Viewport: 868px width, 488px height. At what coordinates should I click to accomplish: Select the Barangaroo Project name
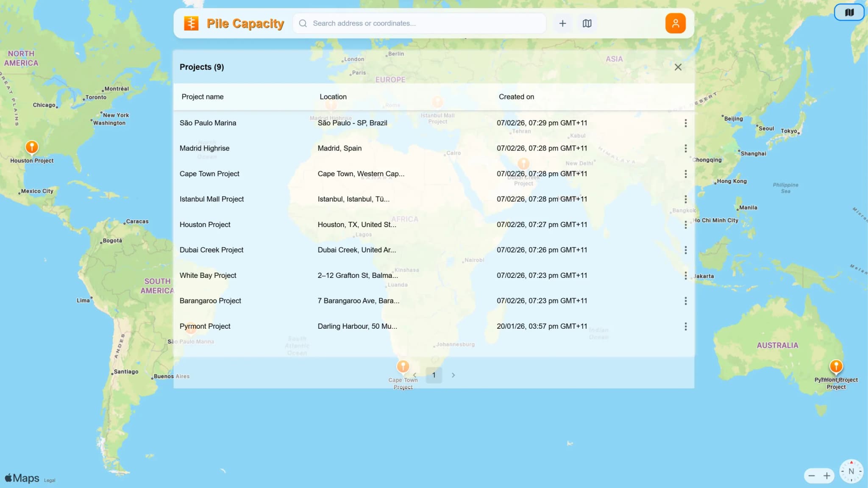click(x=210, y=301)
